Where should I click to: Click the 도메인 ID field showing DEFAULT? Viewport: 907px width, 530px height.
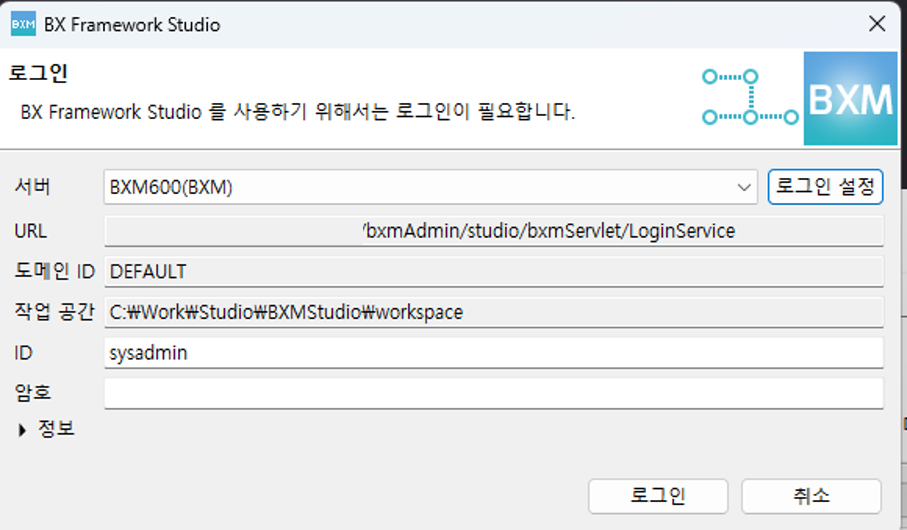(x=494, y=271)
